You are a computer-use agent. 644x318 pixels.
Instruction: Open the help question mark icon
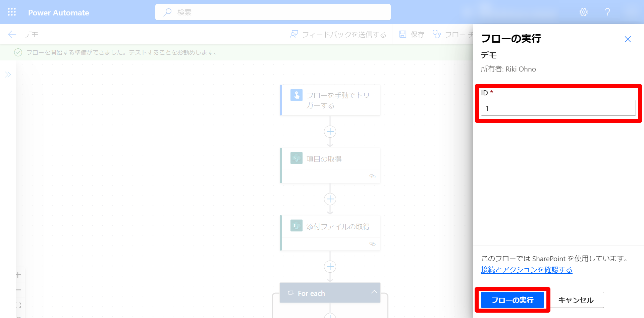[x=607, y=12]
